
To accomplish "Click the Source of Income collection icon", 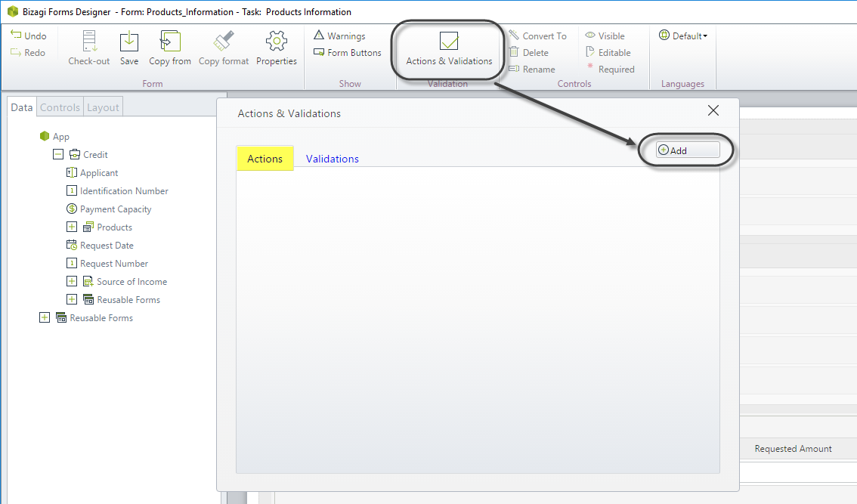I will point(88,282).
